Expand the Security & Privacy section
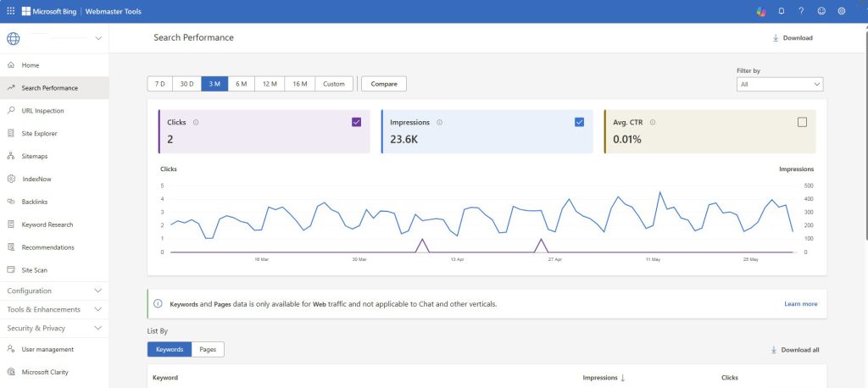 [54, 328]
